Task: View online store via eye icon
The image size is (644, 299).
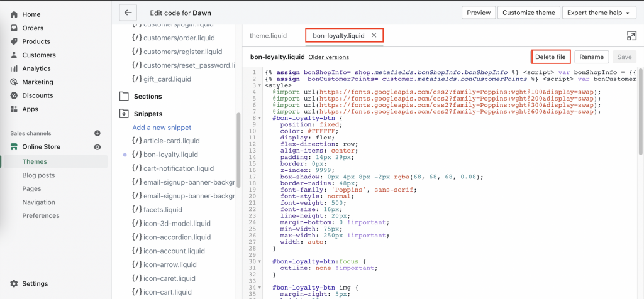Action: coord(97,147)
